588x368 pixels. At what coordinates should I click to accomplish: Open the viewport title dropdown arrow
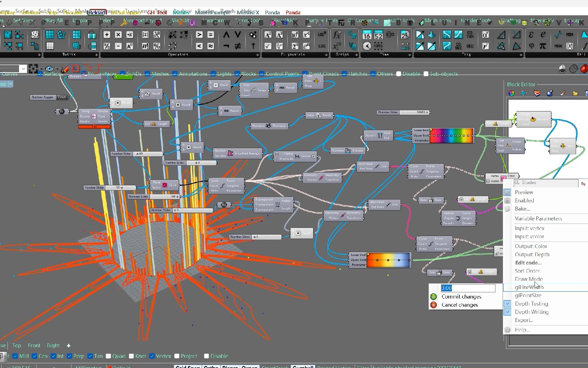(x=11, y=84)
